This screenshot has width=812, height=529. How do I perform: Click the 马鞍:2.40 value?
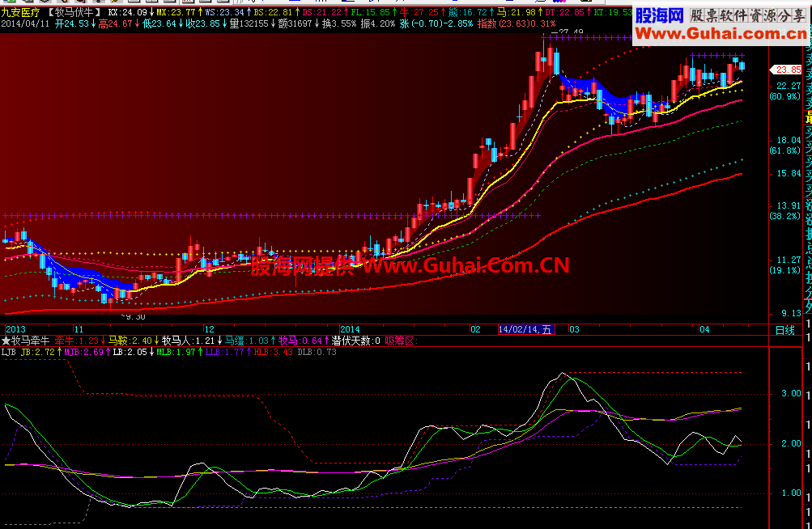click(130, 341)
